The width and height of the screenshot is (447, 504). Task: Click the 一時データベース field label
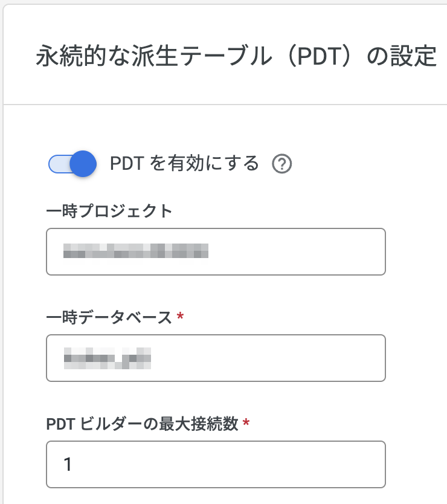[x=109, y=317]
